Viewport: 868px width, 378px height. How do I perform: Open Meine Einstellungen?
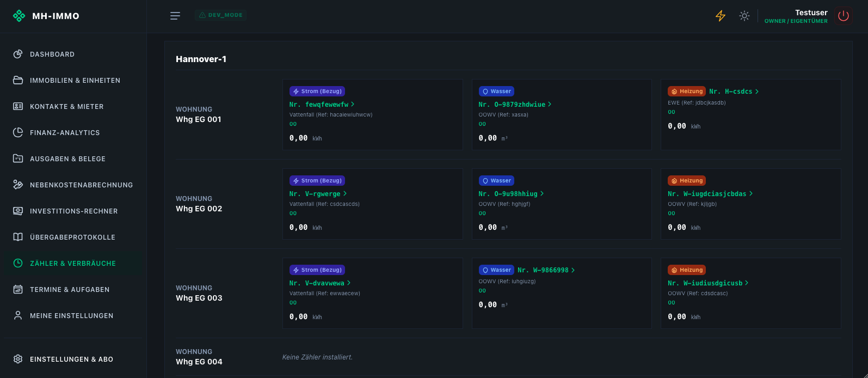(73, 316)
